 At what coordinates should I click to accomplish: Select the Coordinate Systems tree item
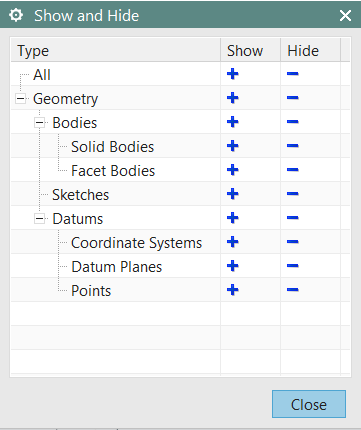(136, 243)
